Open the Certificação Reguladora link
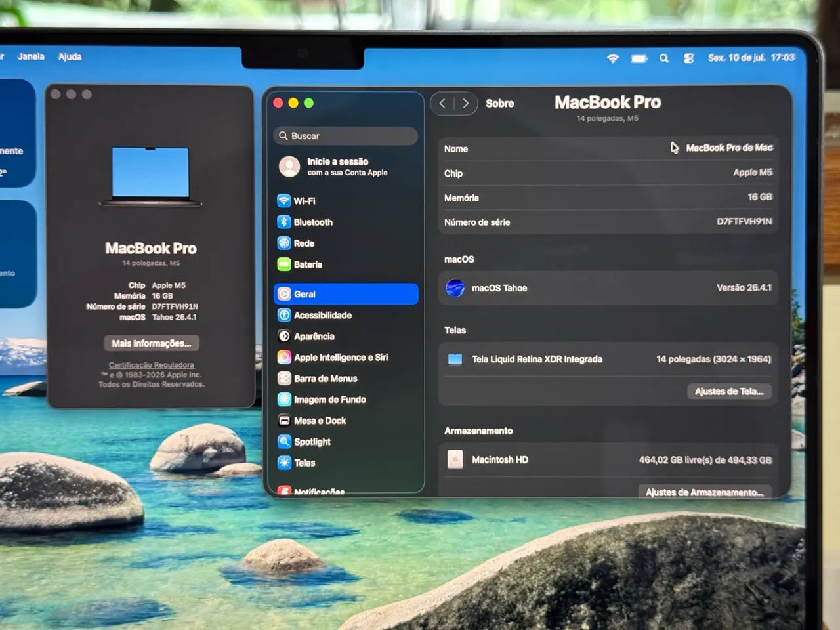840x630 pixels. (x=151, y=365)
